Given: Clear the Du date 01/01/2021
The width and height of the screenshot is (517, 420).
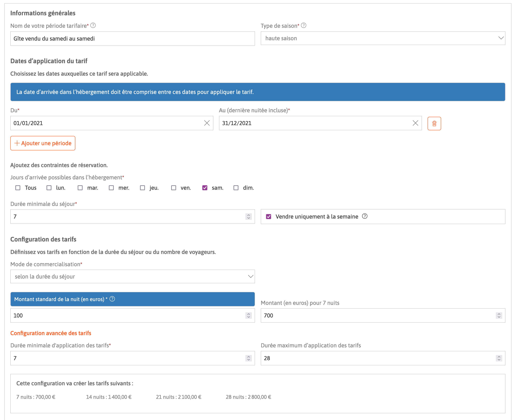Looking at the screenshot, I should coord(207,123).
